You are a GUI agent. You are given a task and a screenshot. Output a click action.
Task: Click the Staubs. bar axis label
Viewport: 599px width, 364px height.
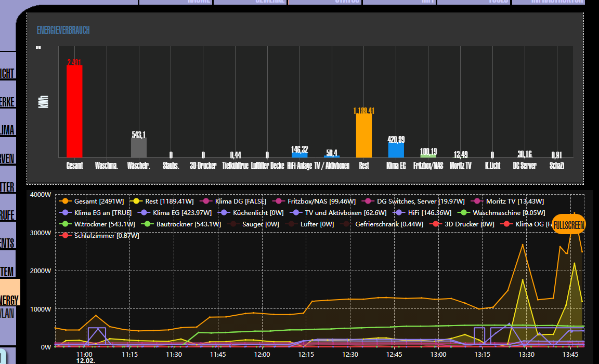tap(171, 166)
